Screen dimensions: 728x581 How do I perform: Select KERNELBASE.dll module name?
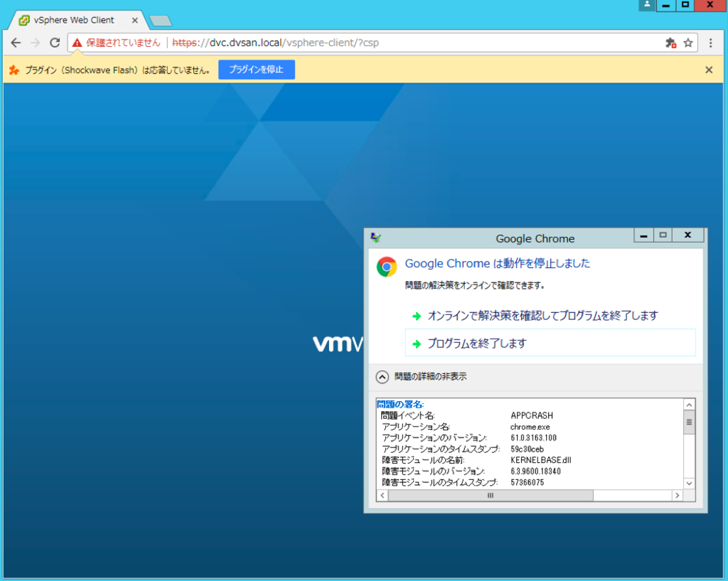coord(541,460)
